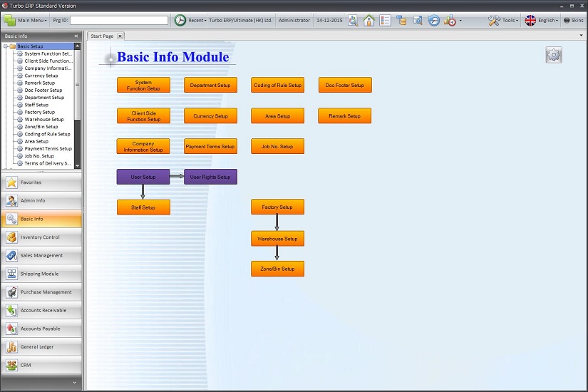Expand the Recent dropdown in the toolbar

[191, 21]
